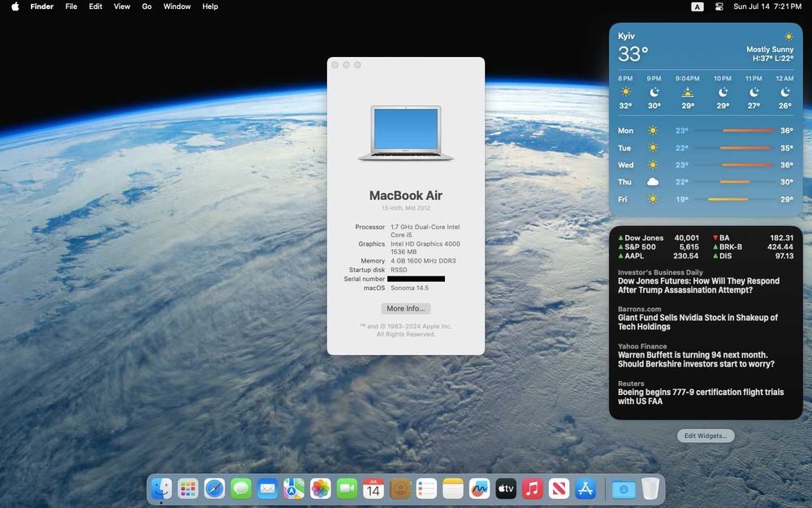Open the Help menu
Screen dimensions: 812x508
(x=209, y=7)
